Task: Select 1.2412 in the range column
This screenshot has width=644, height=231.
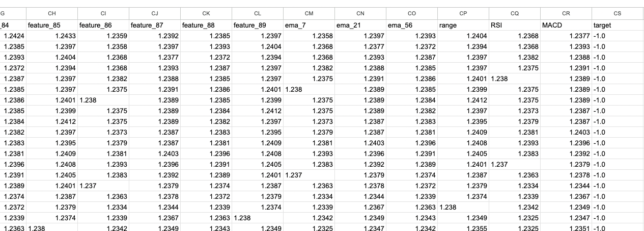Action: [x=463, y=100]
